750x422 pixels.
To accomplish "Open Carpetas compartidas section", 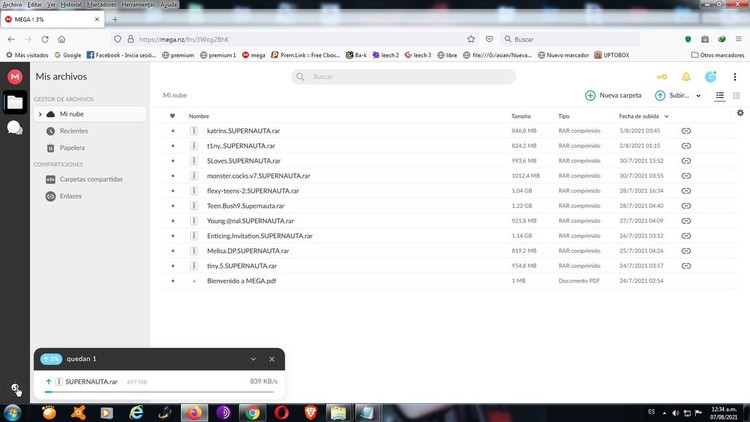I will tap(90, 179).
